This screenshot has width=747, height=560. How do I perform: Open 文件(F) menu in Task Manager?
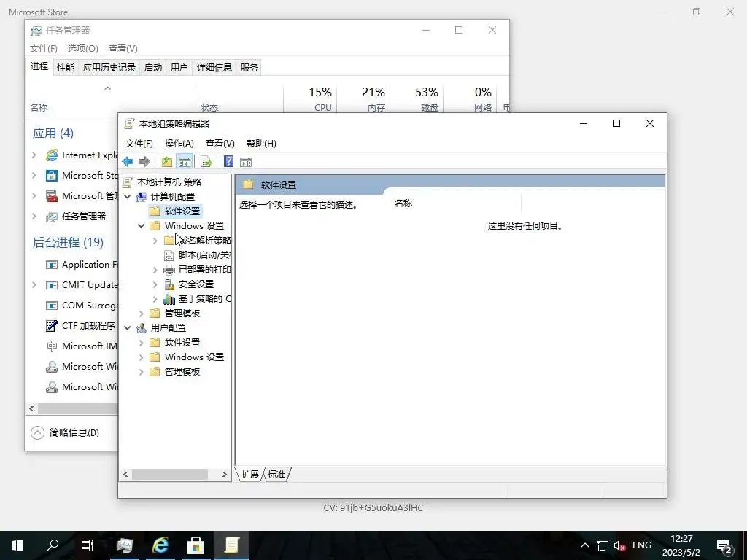43,49
